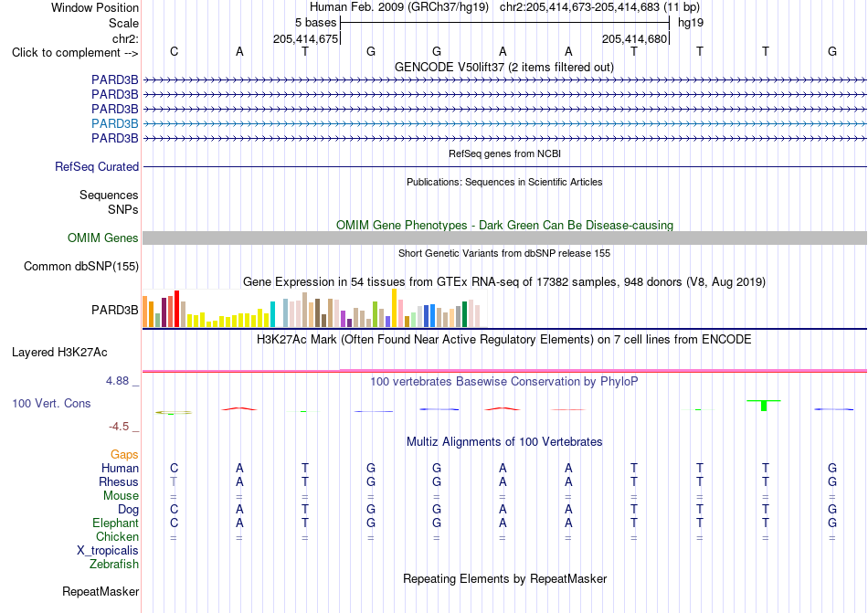
Task: Click the Human species label in Multiz
Action: 120,468
